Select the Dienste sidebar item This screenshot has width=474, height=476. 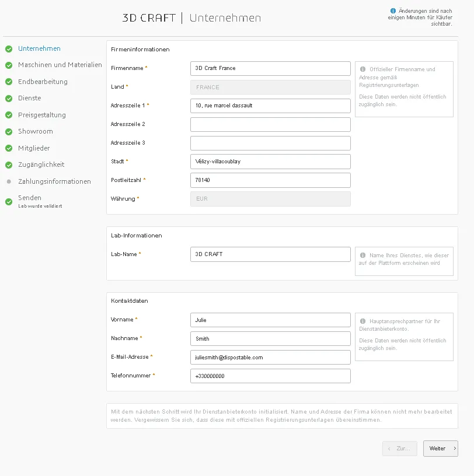(29, 99)
